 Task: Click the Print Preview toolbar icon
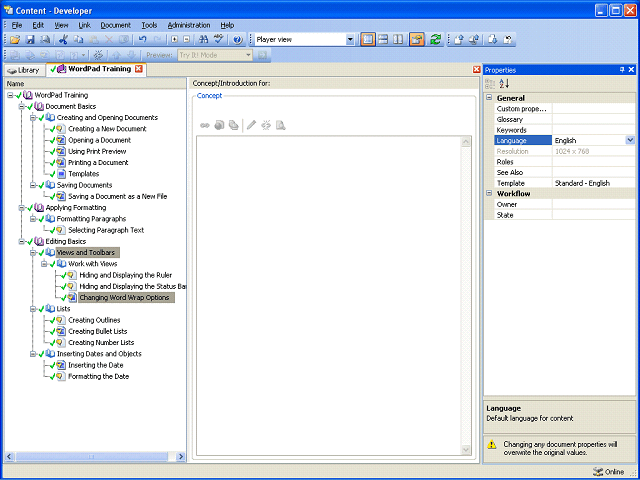45,40
